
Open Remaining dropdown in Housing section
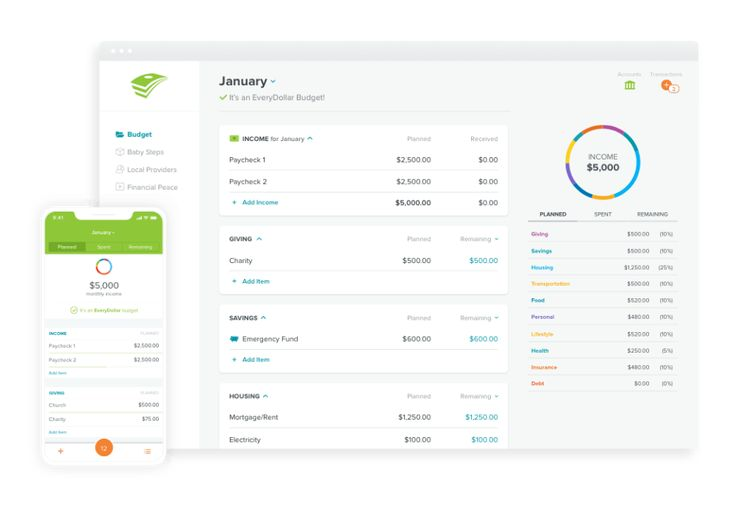479,396
